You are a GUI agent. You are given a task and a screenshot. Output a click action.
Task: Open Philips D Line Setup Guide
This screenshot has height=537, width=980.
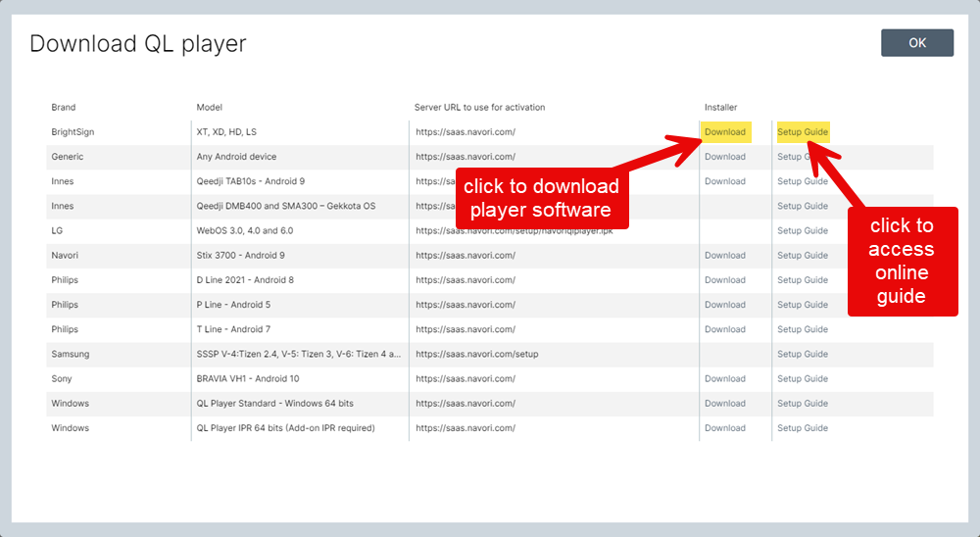(803, 280)
